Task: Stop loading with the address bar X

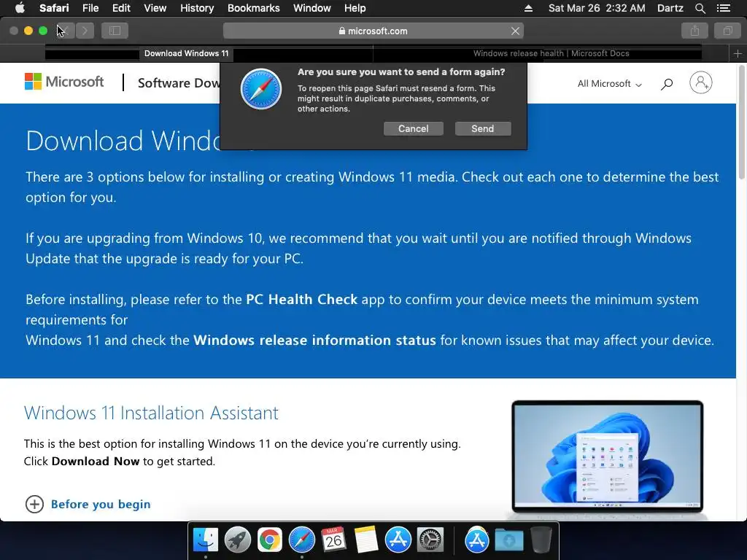Action: coord(515,31)
